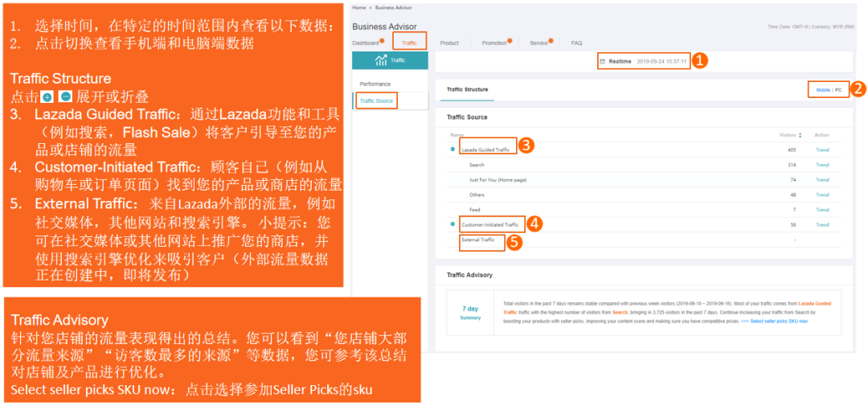Viewport: 868px width, 406px height.
Task: Click the Action column header
Action: 821,135
